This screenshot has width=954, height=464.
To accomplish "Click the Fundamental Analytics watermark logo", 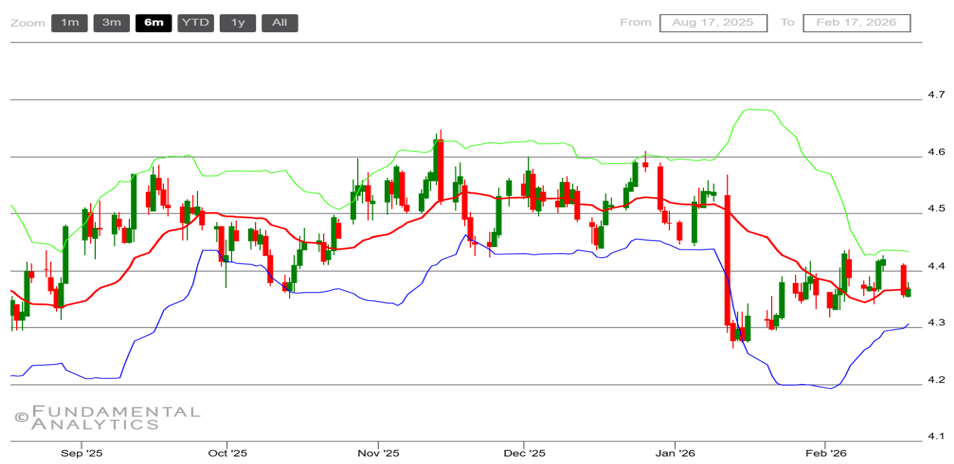I will 107,417.
